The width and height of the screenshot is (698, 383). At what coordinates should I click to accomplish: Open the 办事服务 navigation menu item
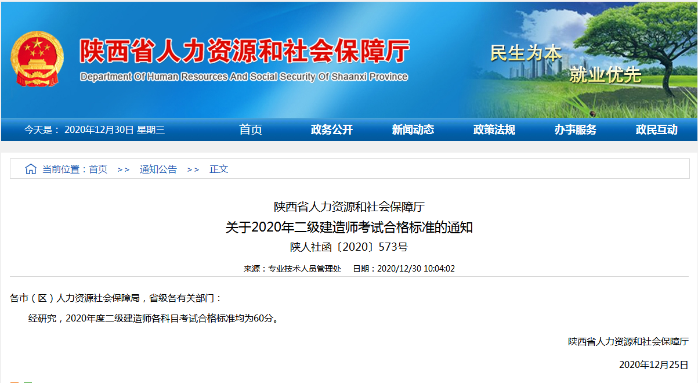(x=575, y=130)
